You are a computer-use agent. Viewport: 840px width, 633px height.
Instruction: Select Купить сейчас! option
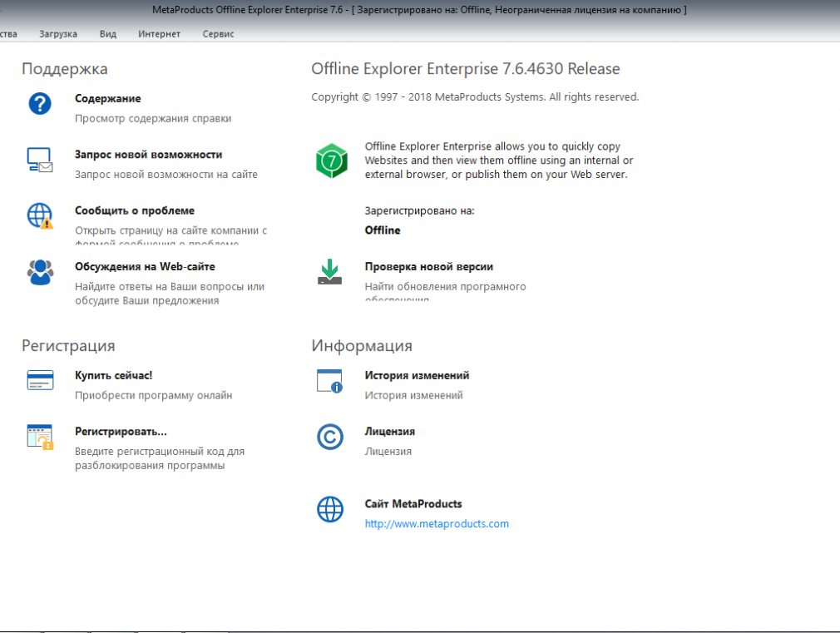pos(114,375)
